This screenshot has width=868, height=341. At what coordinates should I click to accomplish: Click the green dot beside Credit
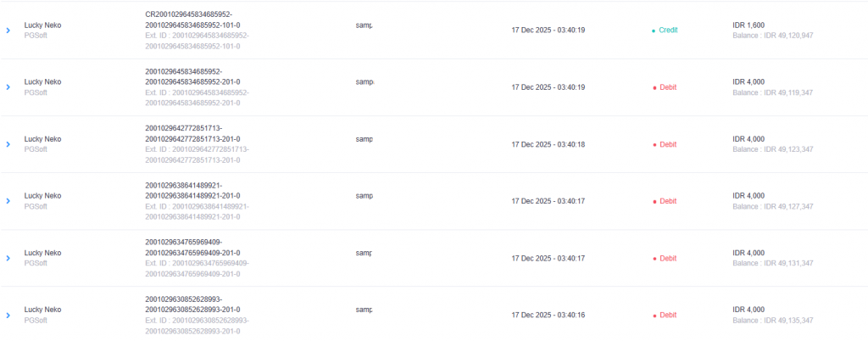coord(654,31)
